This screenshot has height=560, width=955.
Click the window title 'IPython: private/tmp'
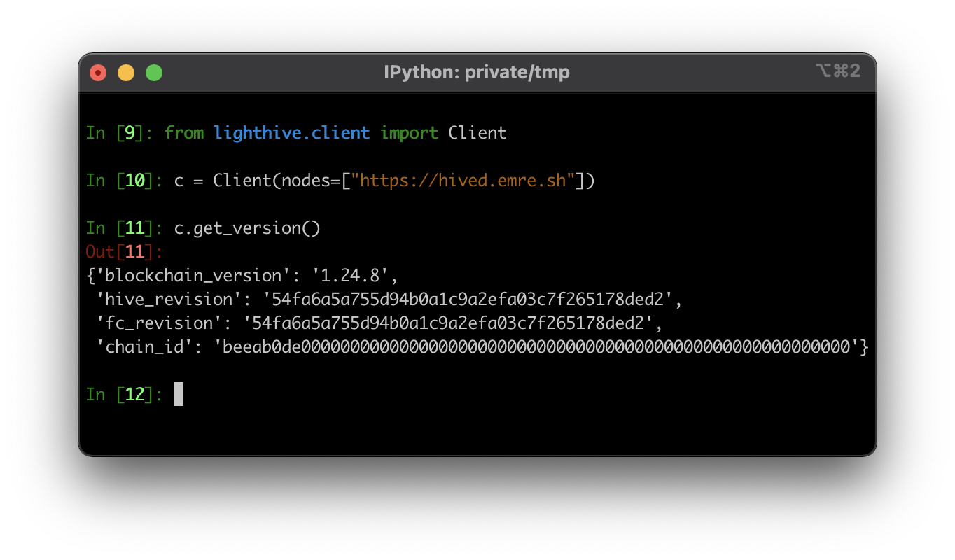[x=477, y=72]
